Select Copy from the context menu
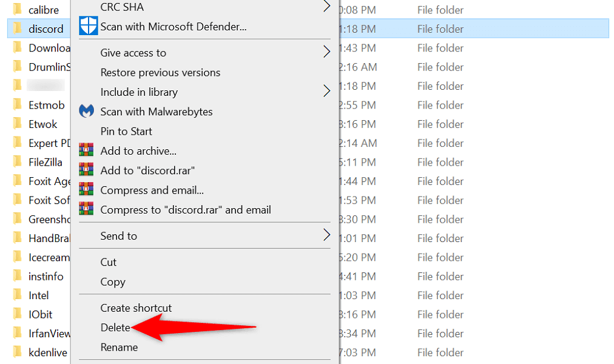Screen dimensions: 614x364 113,281
